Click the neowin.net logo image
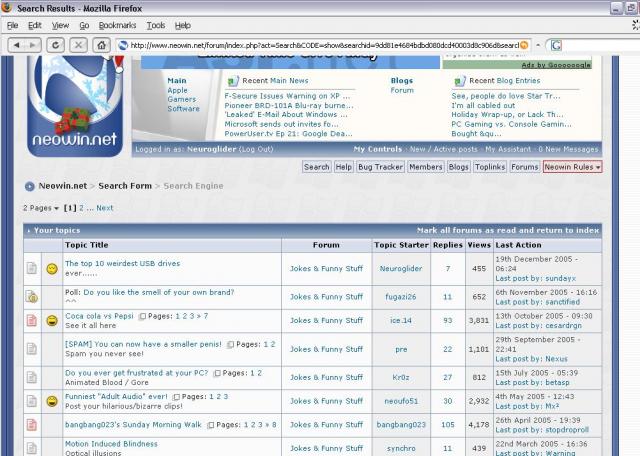This screenshot has width=640, height=456. pos(75,107)
